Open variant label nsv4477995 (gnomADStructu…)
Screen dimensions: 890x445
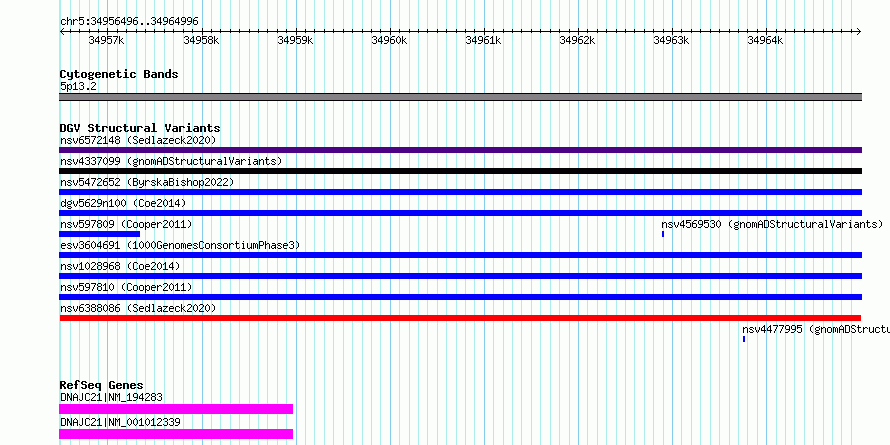click(816, 329)
